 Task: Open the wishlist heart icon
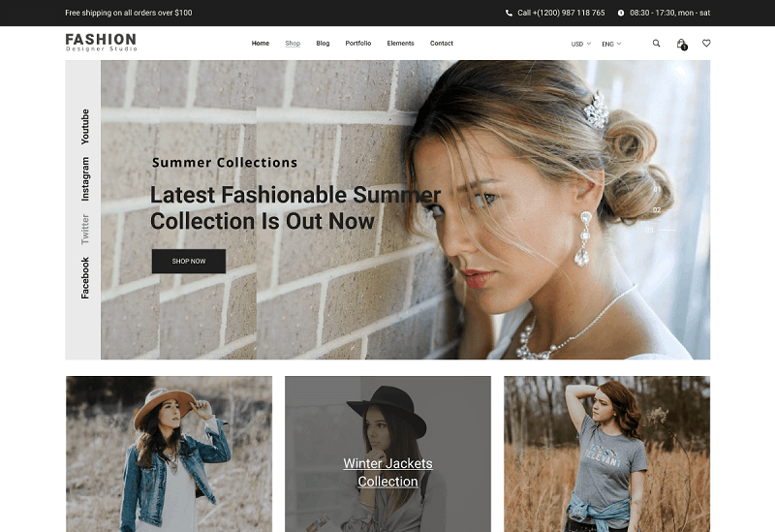tap(706, 43)
